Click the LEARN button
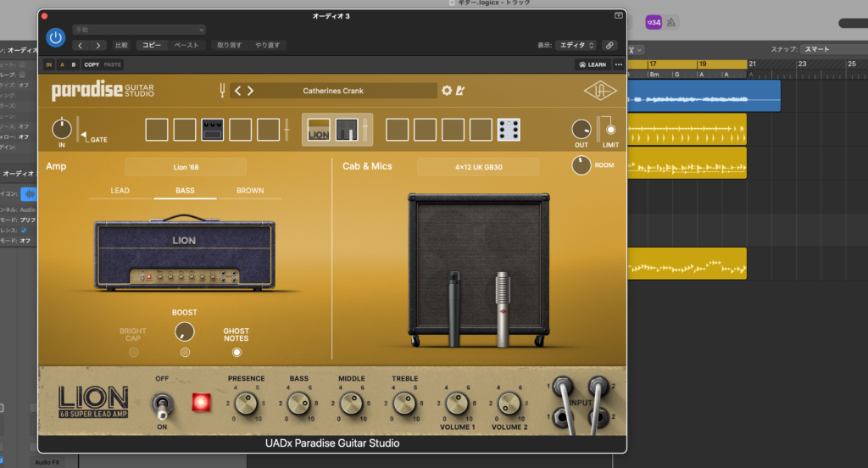The height and width of the screenshot is (468, 868). click(592, 64)
